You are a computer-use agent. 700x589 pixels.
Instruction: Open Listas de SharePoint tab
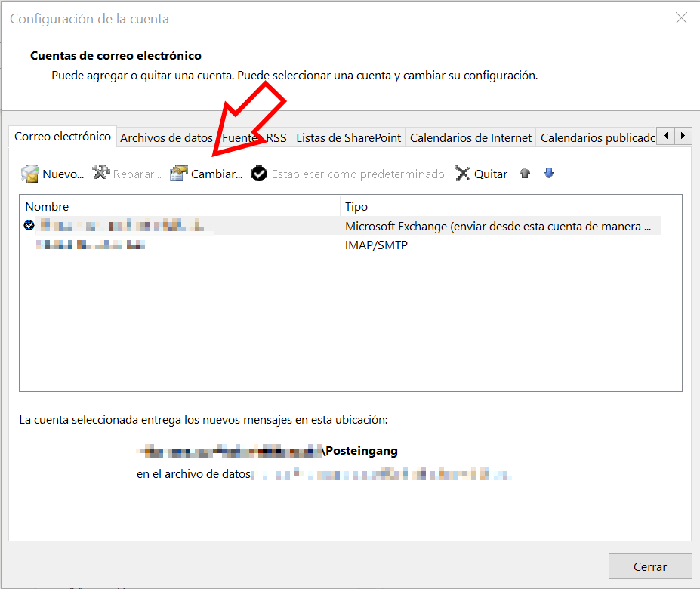point(349,138)
